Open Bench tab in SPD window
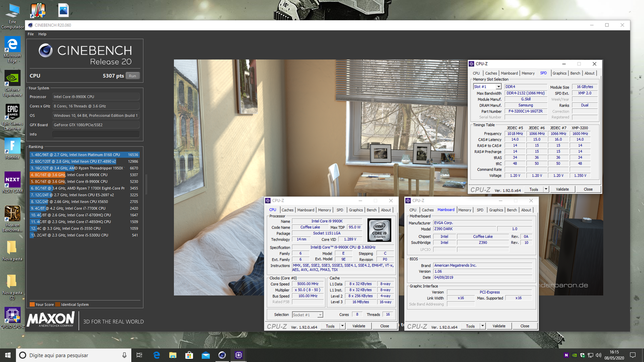644x362 pixels. 575,73
